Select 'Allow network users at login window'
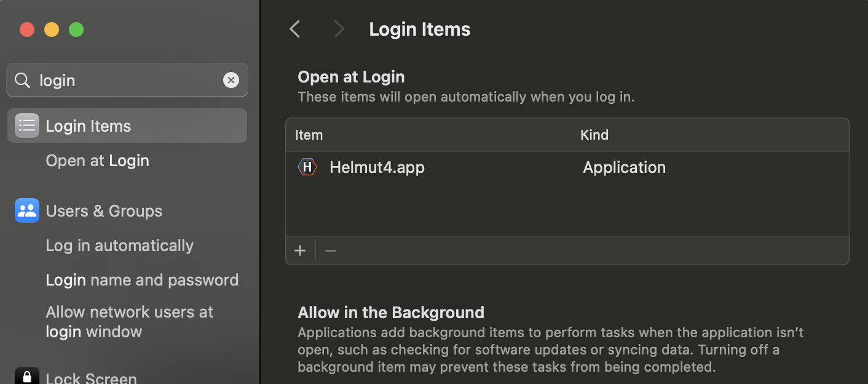Screen dimensions: 868x384 [x=129, y=322]
